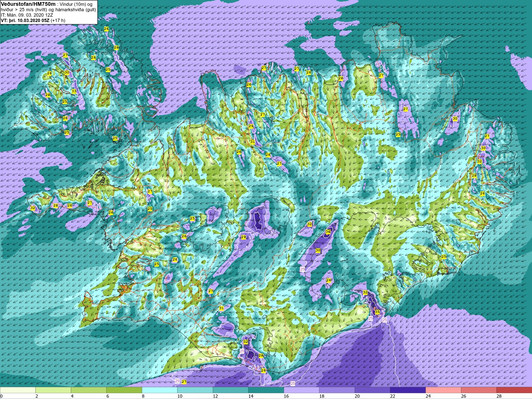The image size is (532, 399).
Task: Pick the 10–12 m/s legend swatch
Action: (x=195, y=390)
